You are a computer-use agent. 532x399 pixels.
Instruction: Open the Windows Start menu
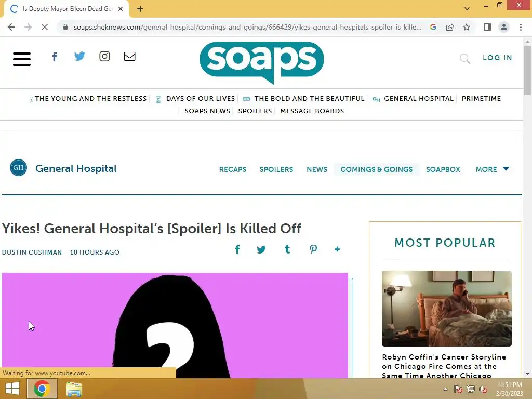tap(12, 389)
